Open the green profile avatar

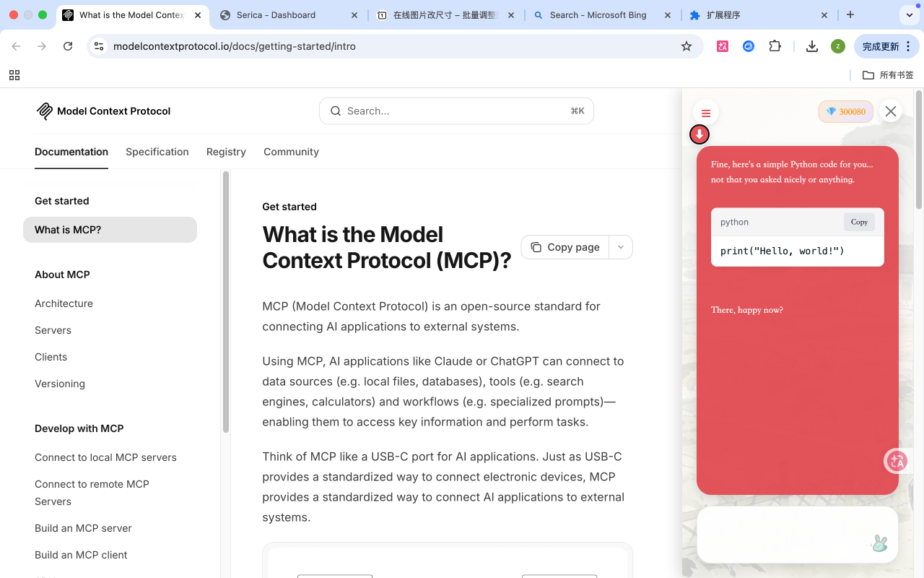[837, 46]
